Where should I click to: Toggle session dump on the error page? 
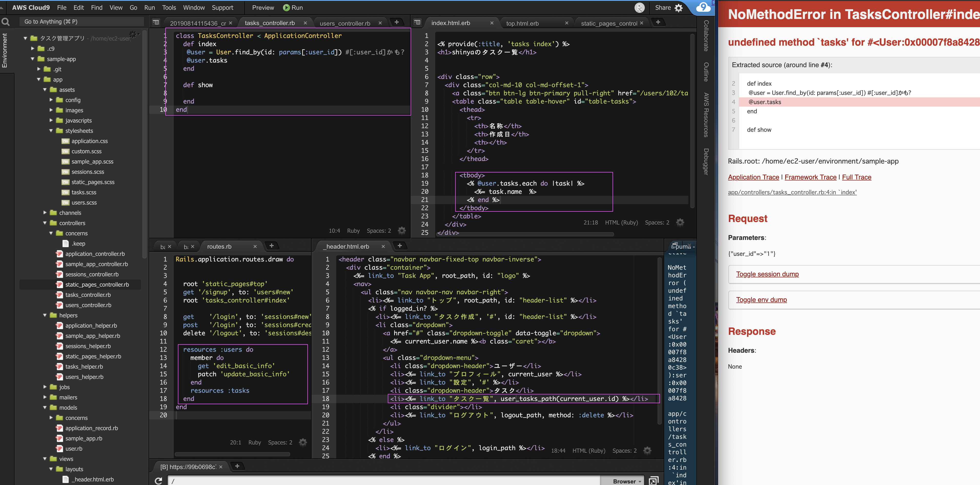768,274
